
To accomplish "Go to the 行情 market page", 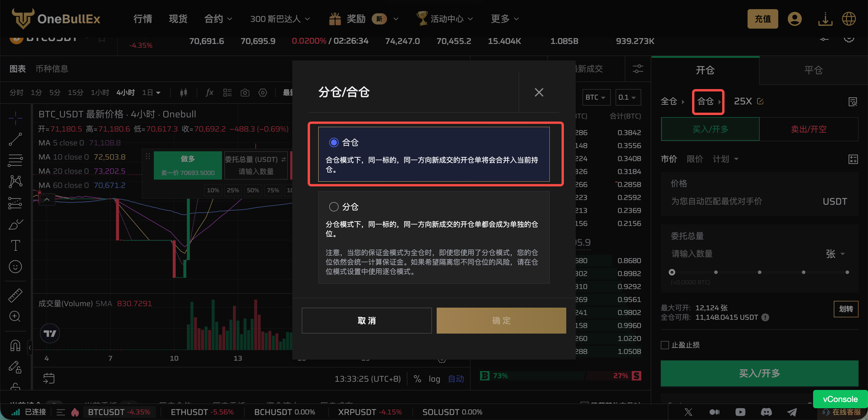I will (143, 19).
